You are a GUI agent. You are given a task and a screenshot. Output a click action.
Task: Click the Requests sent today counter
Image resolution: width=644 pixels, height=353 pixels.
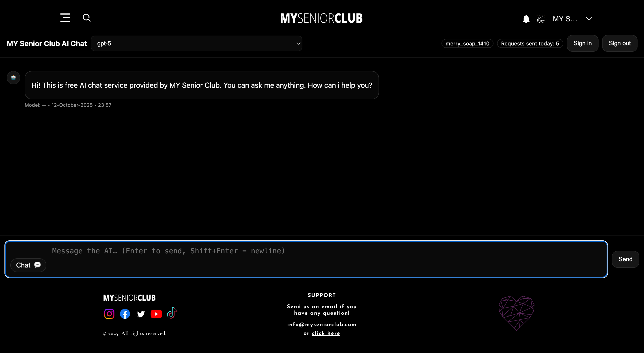point(530,43)
